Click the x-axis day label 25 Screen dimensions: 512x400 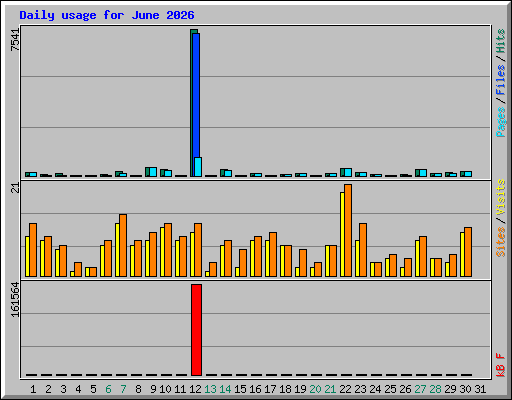pos(390,389)
